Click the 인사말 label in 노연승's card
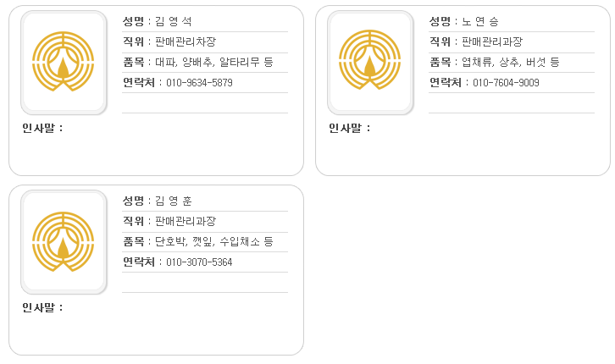This screenshot has width=615, height=364. pyautogui.click(x=345, y=128)
